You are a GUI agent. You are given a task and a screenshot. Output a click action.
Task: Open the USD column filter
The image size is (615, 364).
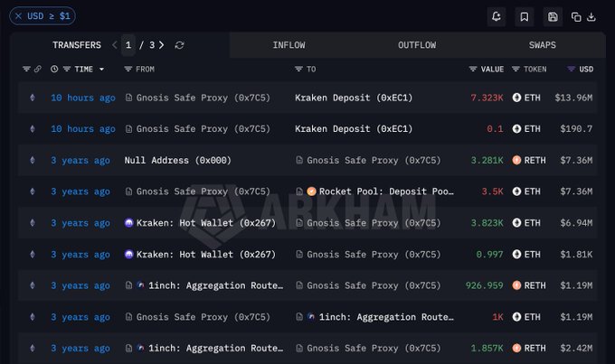point(571,69)
